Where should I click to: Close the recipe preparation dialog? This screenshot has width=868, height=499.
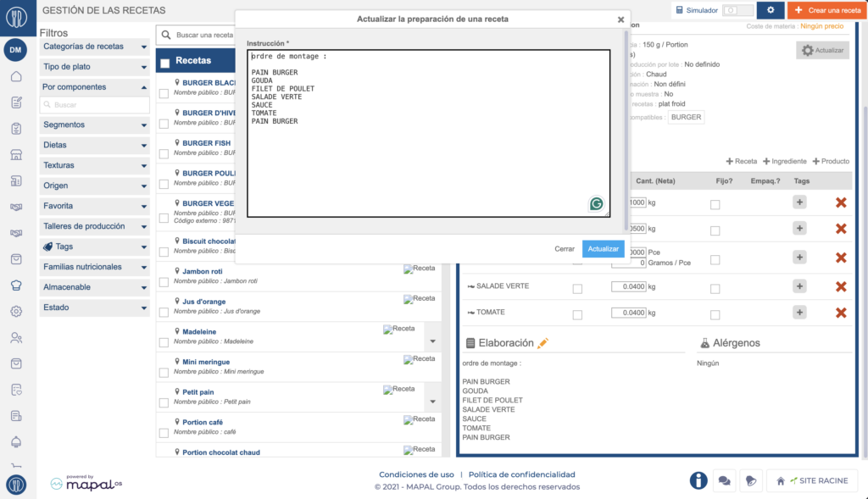pyautogui.click(x=620, y=19)
